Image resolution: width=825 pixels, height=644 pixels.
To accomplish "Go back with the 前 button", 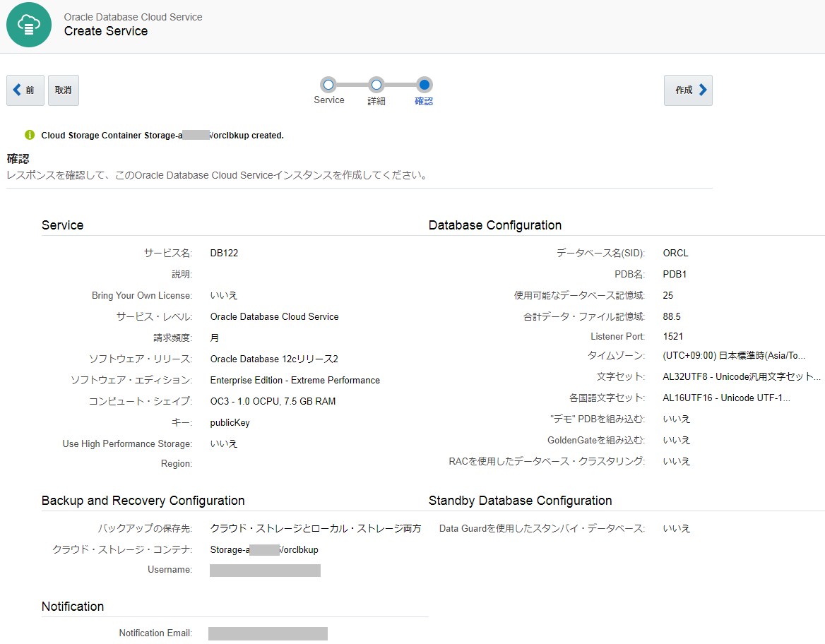I will (x=25, y=90).
